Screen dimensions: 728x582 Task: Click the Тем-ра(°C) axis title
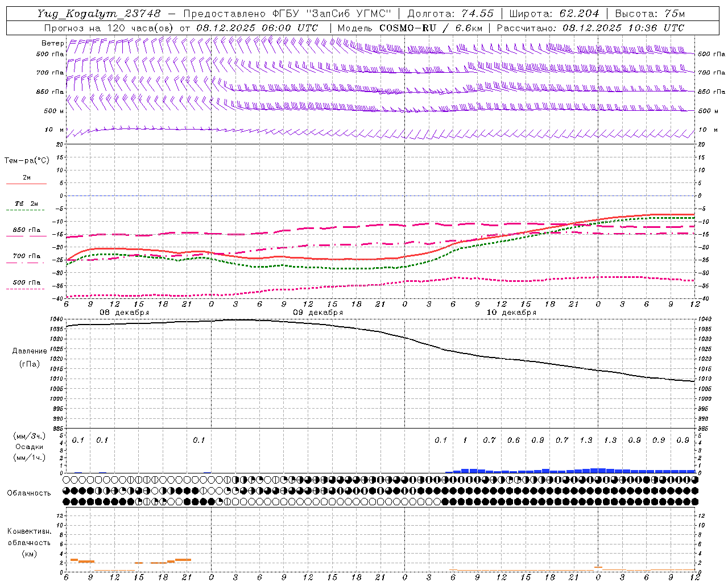pyautogui.click(x=27, y=161)
